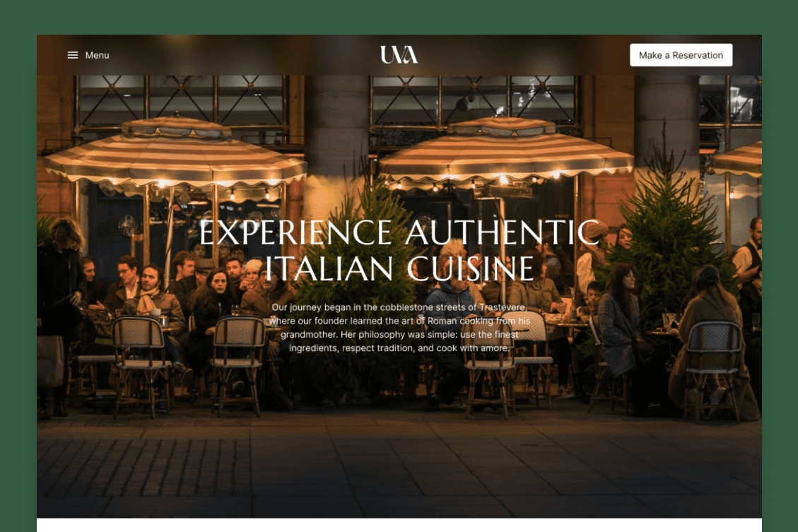
Task: Click the UVA logo in header
Action: tap(399, 54)
